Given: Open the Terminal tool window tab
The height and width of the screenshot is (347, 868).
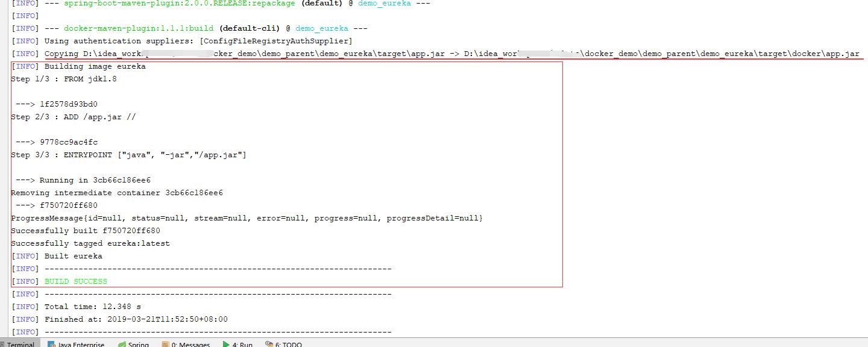Looking at the screenshot, I should click(20, 344).
